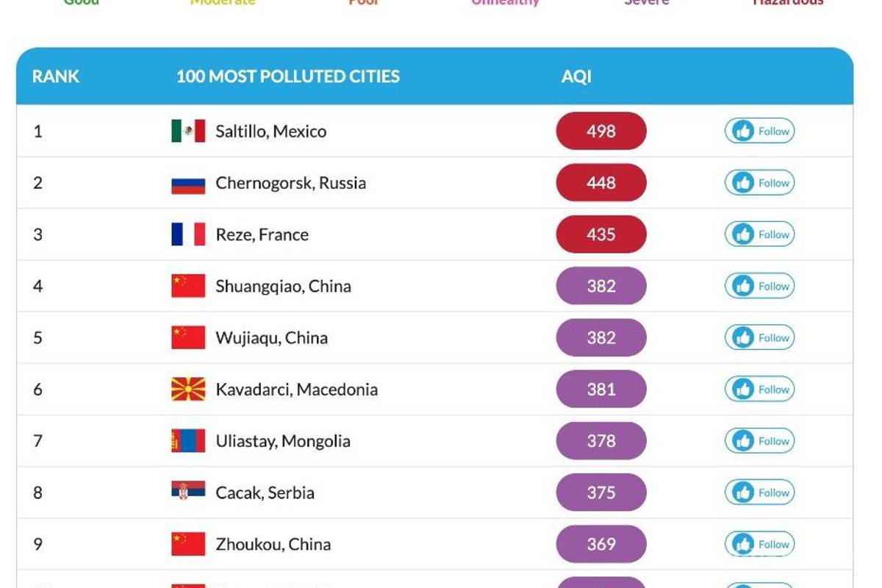Select the Moderate category in the legend
The height and width of the screenshot is (588, 882).
tap(222, 4)
